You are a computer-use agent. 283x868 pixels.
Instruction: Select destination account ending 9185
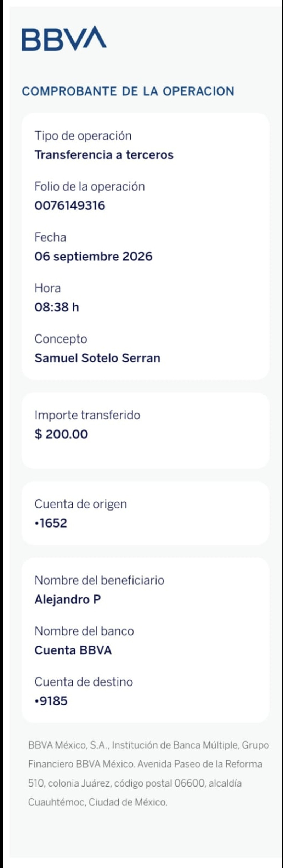51,701
